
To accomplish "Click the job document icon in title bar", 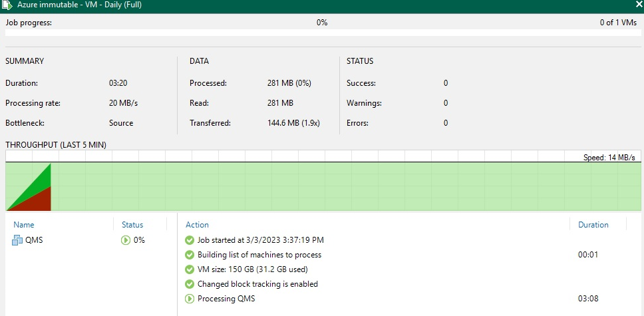I will 7,5.
